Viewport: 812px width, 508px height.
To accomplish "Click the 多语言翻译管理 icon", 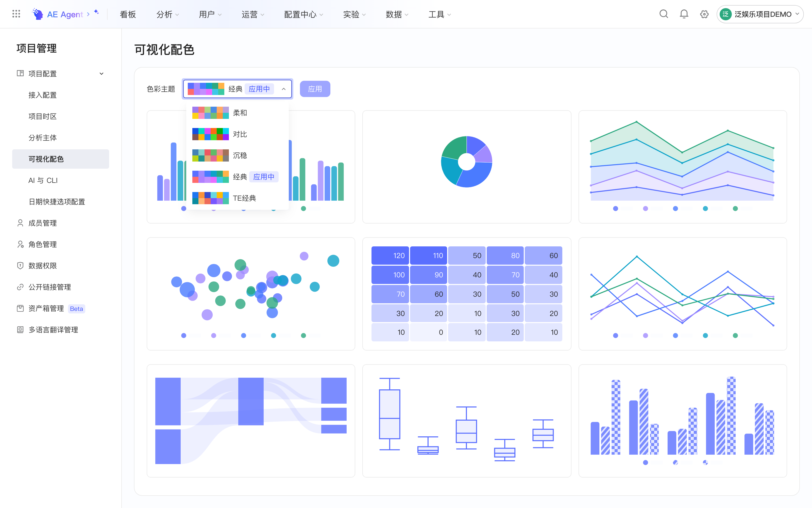I will (x=20, y=330).
